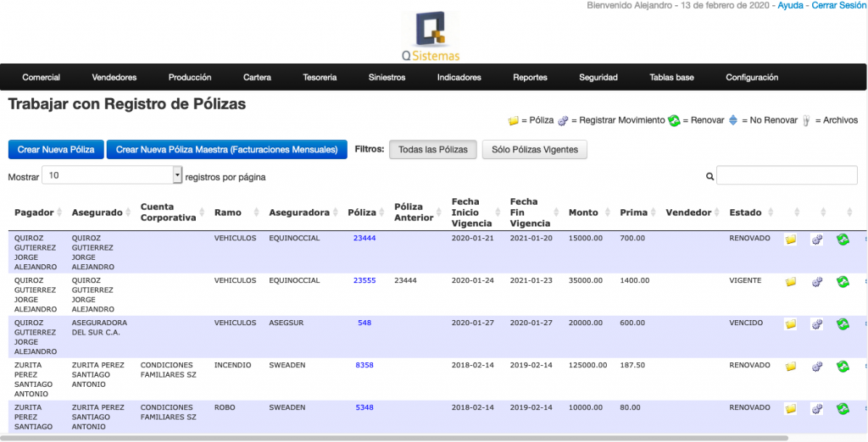Open policy number 8358 link
Viewport: 868px width, 442px height.
tap(364, 365)
